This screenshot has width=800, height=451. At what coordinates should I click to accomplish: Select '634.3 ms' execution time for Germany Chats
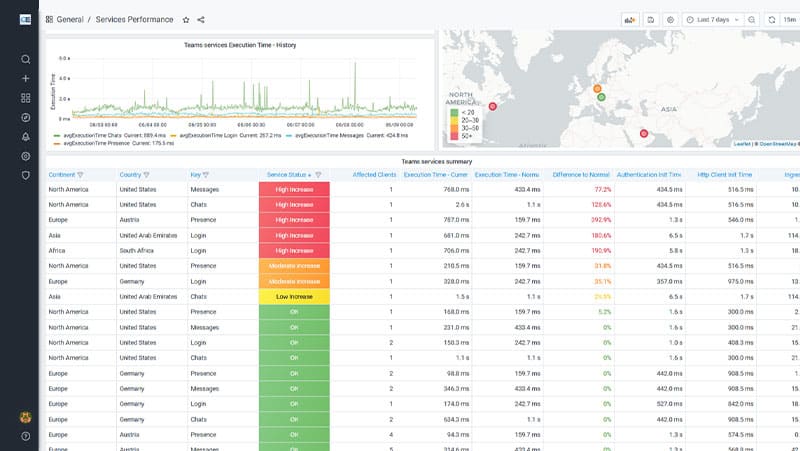tap(456, 419)
